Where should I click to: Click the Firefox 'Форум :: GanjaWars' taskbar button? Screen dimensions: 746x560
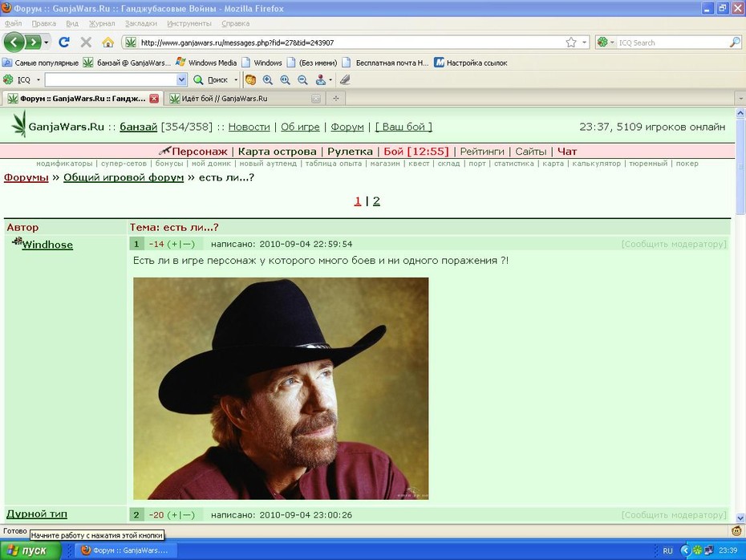[x=124, y=550]
